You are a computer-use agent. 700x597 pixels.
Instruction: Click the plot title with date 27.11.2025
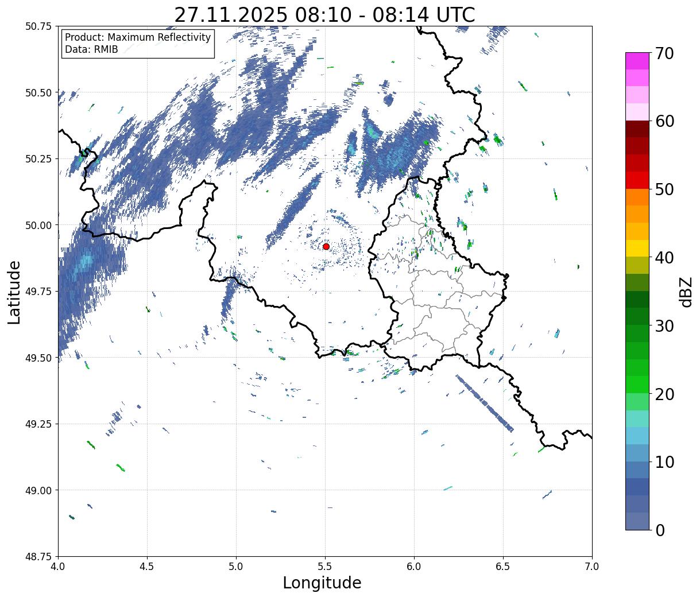[324, 14]
